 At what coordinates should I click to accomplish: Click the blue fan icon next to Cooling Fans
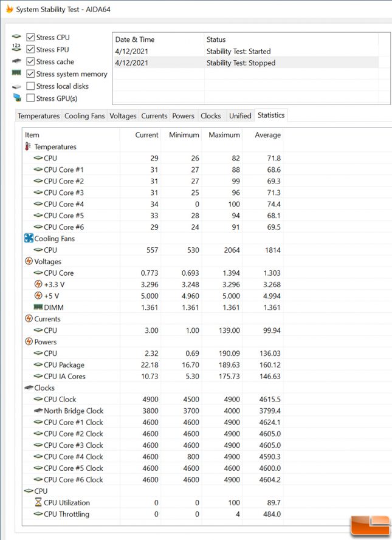tap(29, 238)
